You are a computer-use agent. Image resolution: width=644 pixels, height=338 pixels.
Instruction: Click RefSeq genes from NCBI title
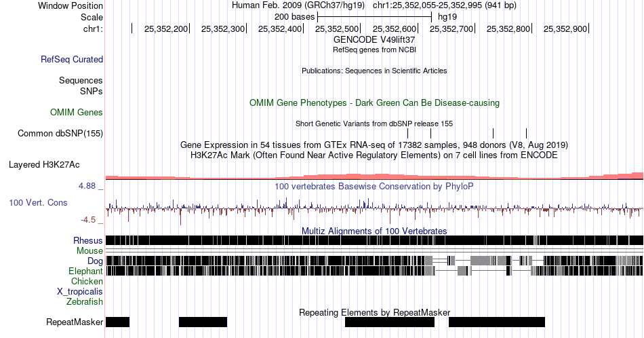pos(374,50)
